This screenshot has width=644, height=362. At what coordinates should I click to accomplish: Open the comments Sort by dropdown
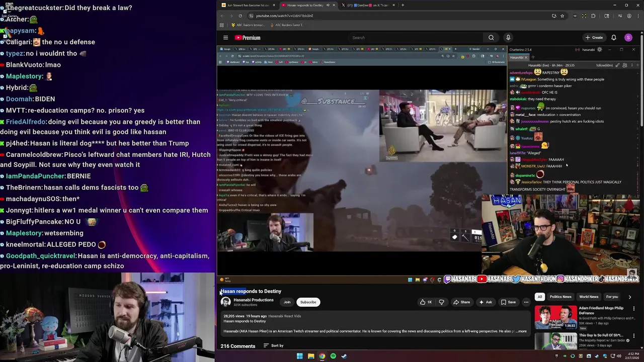(x=274, y=346)
